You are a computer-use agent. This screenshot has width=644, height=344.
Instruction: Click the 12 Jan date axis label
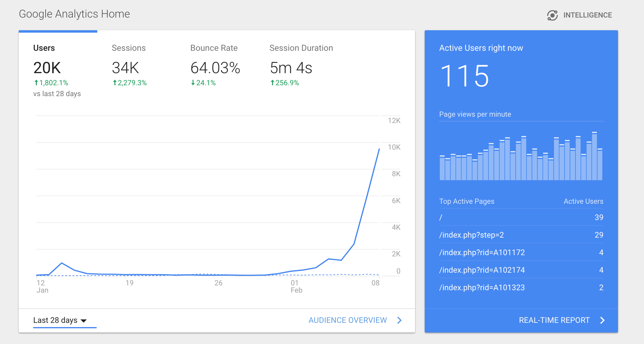click(42, 287)
